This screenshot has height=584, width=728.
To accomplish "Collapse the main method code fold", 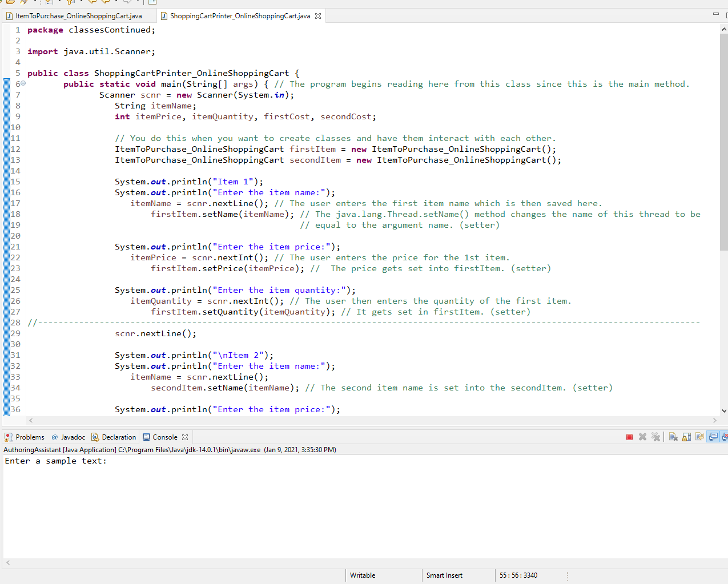I will (x=23, y=84).
